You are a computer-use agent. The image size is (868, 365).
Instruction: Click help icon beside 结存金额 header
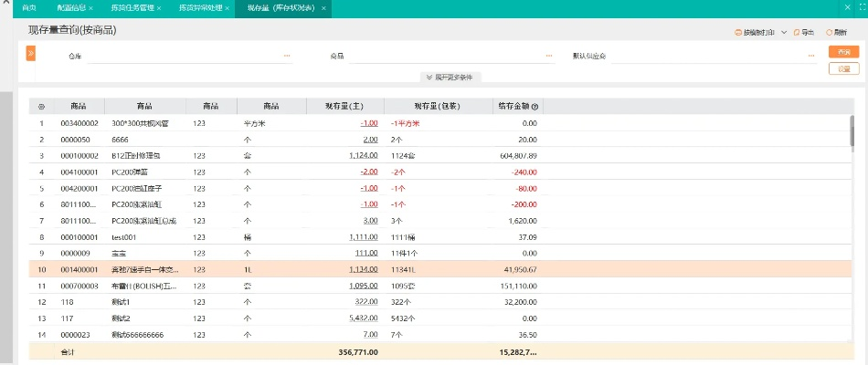535,107
